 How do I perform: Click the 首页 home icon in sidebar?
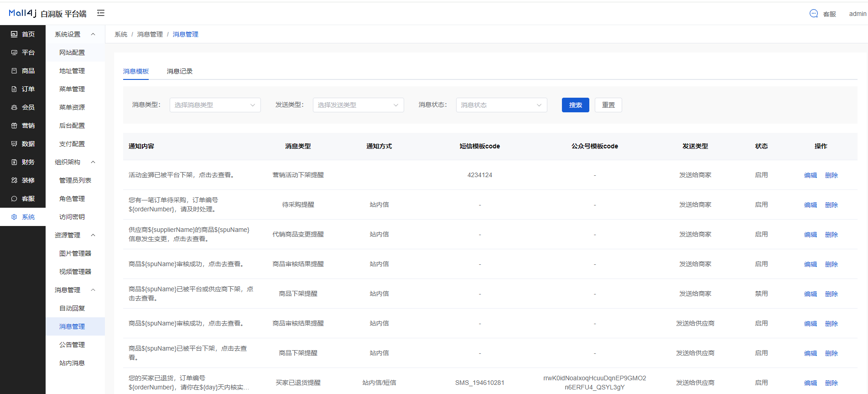point(14,34)
